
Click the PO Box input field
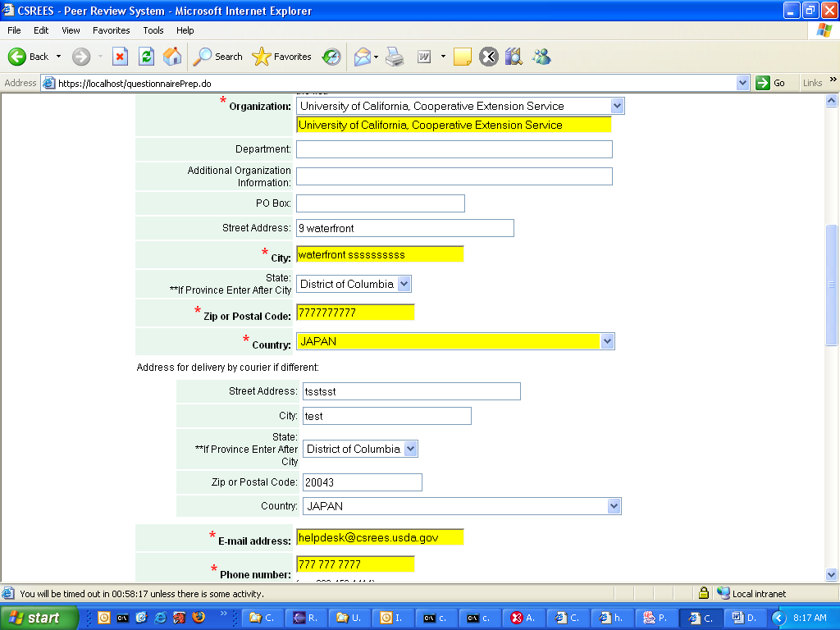tap(381, 203)
